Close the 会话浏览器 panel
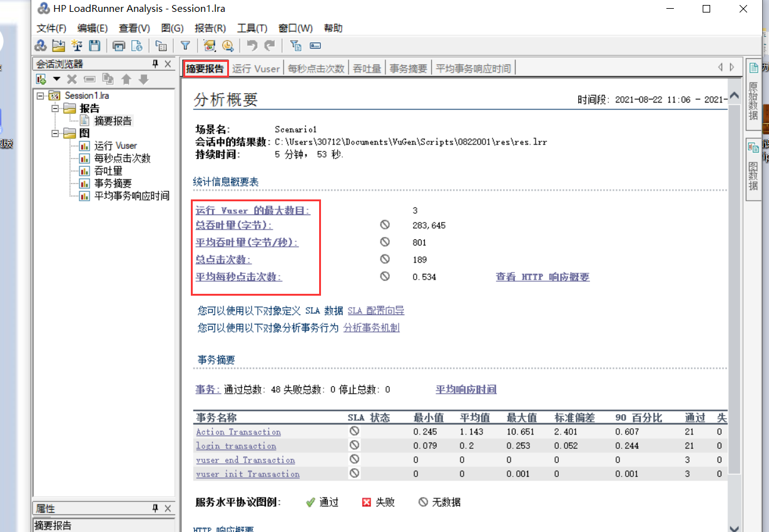This screenshot has height=532, width=769. [x=168, y=64]
